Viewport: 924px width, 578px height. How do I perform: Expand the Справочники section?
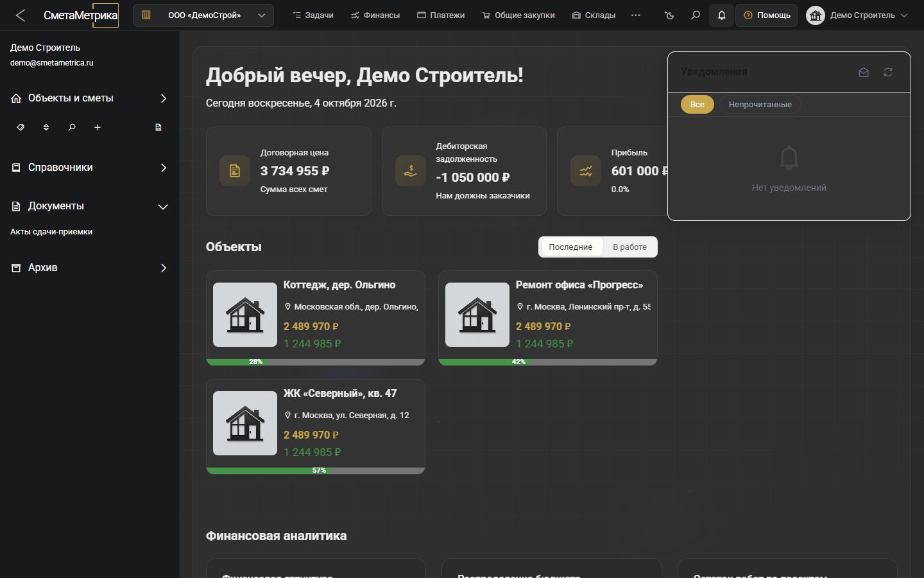pyautogui.click(x=90, y=168)
